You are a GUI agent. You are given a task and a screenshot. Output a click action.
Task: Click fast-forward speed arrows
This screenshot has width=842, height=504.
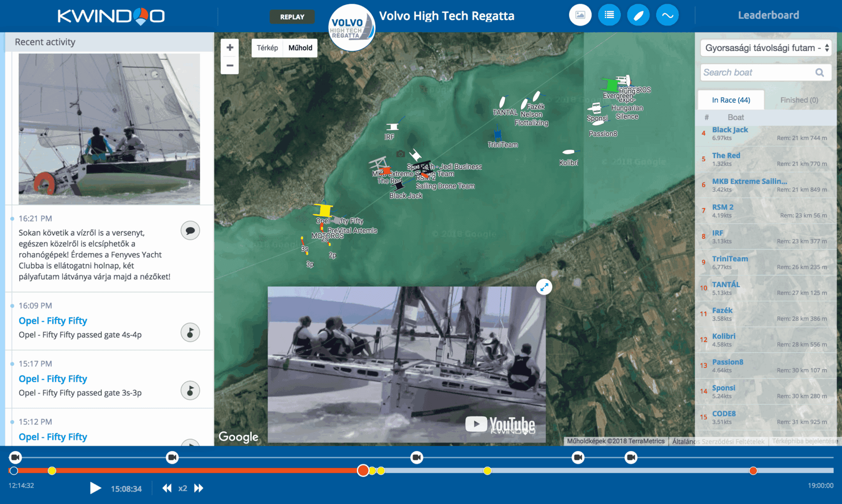pyautogui.click(x=199, y=488)
